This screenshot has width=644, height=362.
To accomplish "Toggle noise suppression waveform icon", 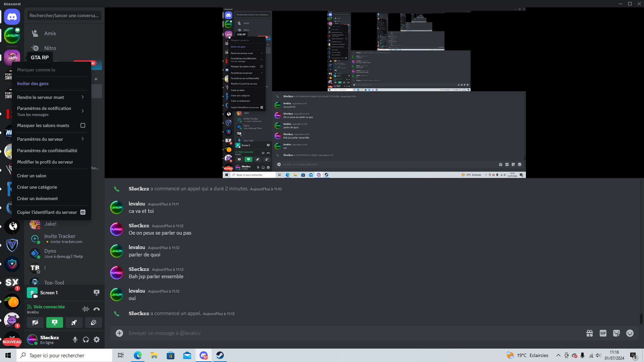I will click(x=86, y=309).
